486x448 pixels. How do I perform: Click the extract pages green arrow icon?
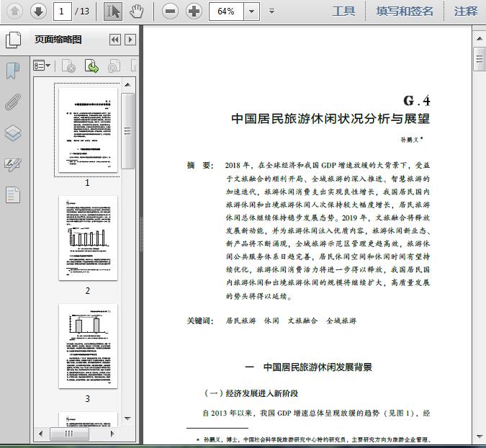(91, 66)
